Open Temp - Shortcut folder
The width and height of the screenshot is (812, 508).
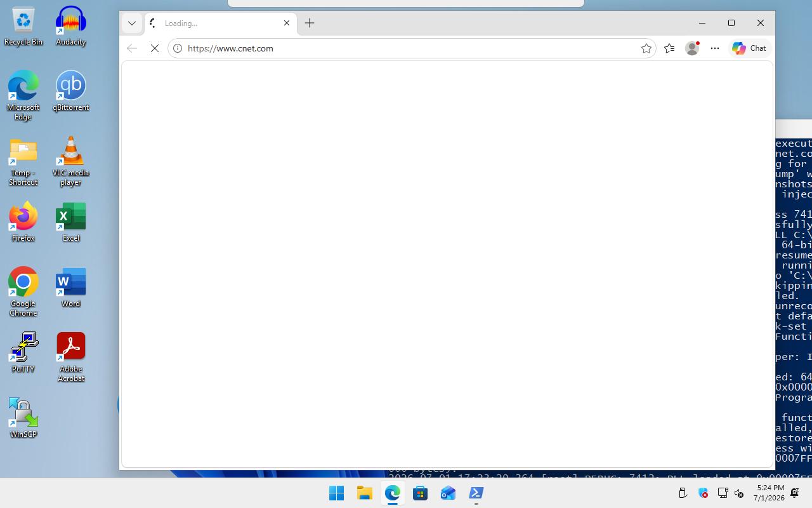click(23, 162)
